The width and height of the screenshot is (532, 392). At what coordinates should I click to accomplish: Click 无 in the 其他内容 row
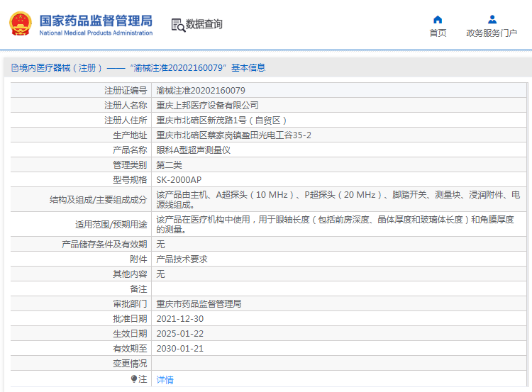(x=160, y=274)
